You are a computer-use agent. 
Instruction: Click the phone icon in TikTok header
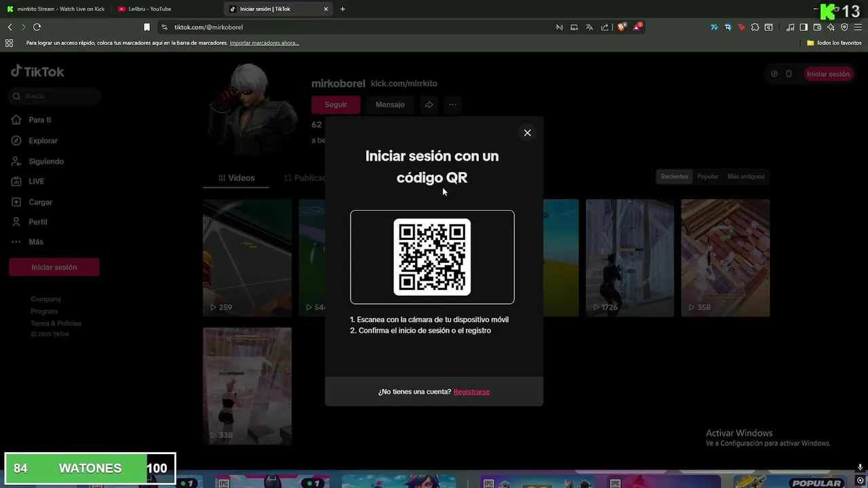coord(789,74)
